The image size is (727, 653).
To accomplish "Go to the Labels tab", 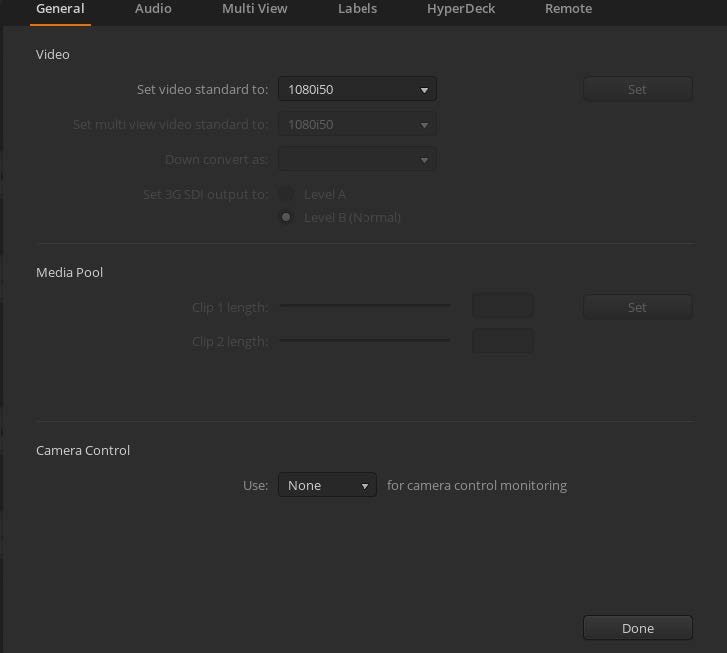I will [357, 9].
